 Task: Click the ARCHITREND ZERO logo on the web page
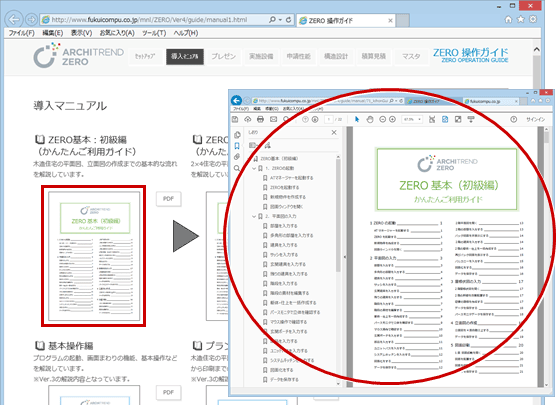coord(78,55)
